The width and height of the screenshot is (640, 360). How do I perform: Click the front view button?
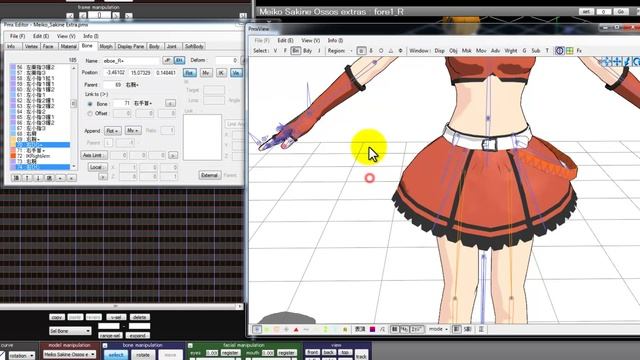pyautogui.click(x=313, y=352)
